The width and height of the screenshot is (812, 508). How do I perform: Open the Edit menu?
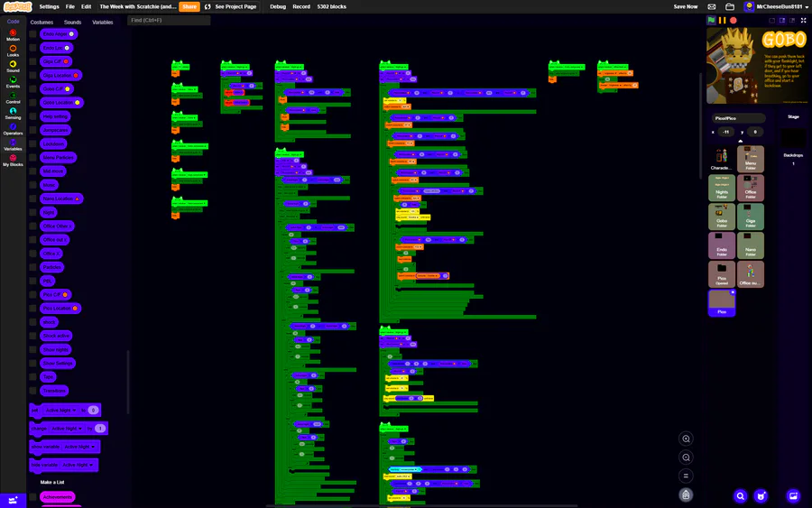tap(86, 6)
